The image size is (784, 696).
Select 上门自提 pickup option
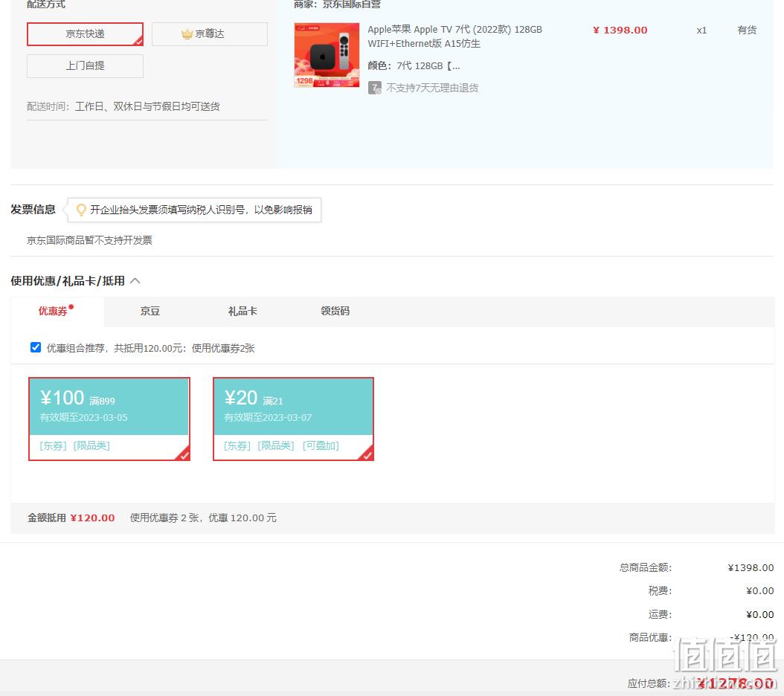click(85, 66)
